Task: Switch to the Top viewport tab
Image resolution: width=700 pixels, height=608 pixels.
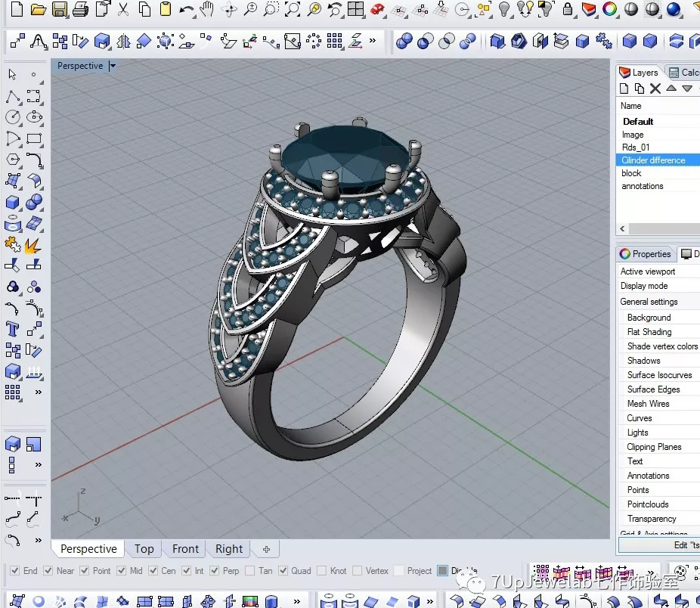Action: (144, 549)
